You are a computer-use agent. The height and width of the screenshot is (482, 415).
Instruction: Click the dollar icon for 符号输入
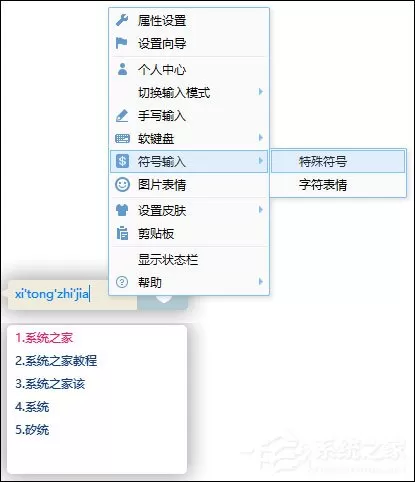(122, 161)
